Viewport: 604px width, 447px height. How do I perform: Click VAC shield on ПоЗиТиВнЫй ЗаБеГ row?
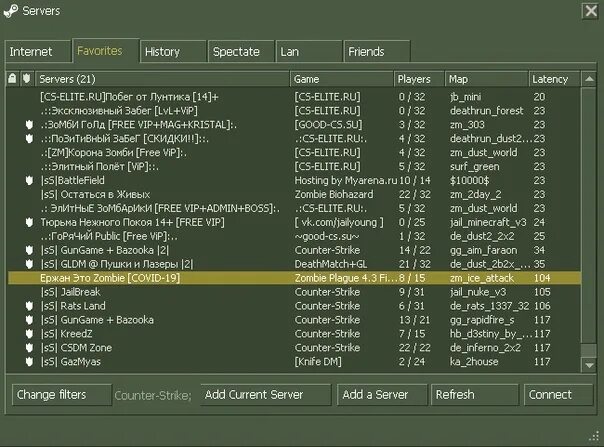(x=29, y=138)
